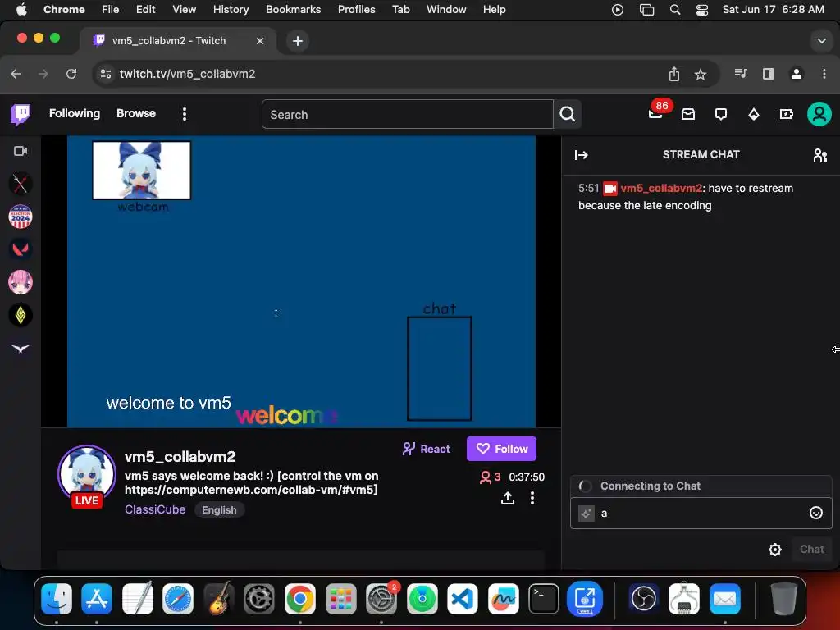Open the Twitch home logo

pyautogui.click(x=21, y=114)
